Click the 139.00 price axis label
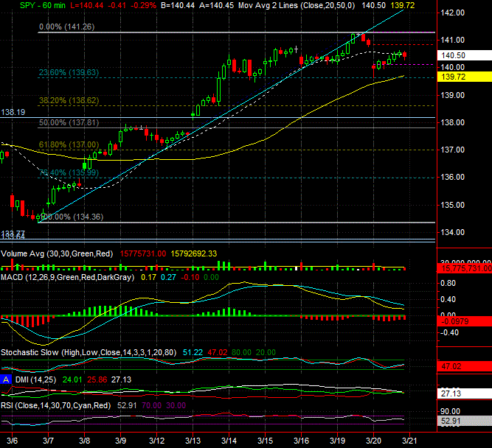Viewport: 492px width, 448px height. pos(453,95)
